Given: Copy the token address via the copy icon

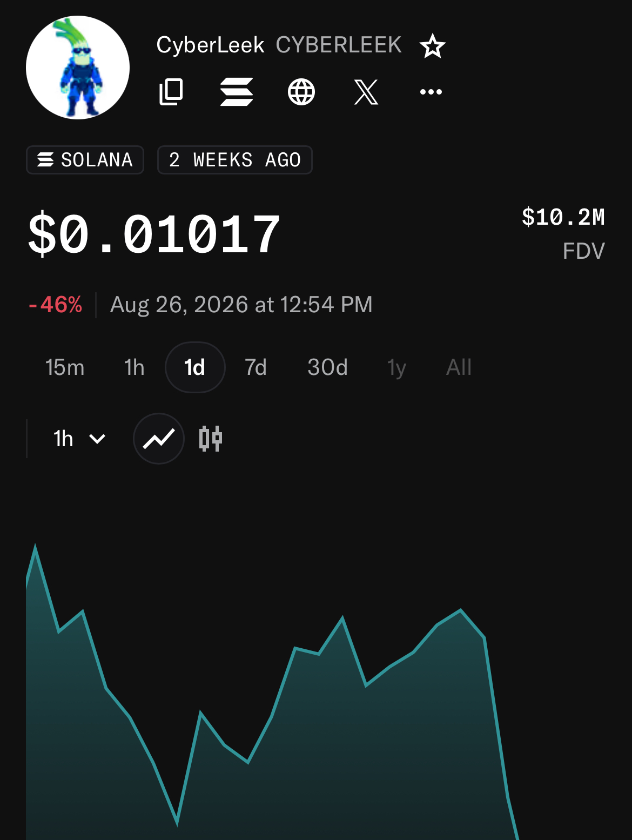Looking at the screenshot, I should tap(171, 92).
